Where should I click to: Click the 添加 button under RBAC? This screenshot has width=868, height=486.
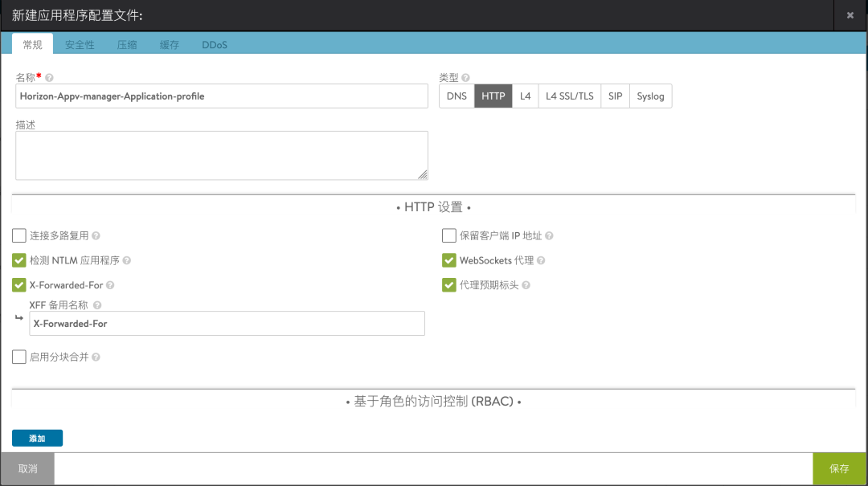coord(37,439)
